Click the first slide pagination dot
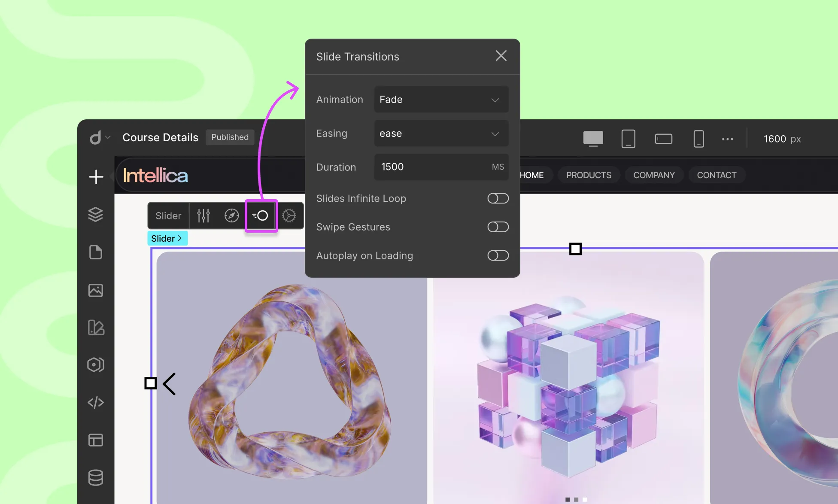The width and height of the screenshot is (838, 504). [x=568, y=499]
